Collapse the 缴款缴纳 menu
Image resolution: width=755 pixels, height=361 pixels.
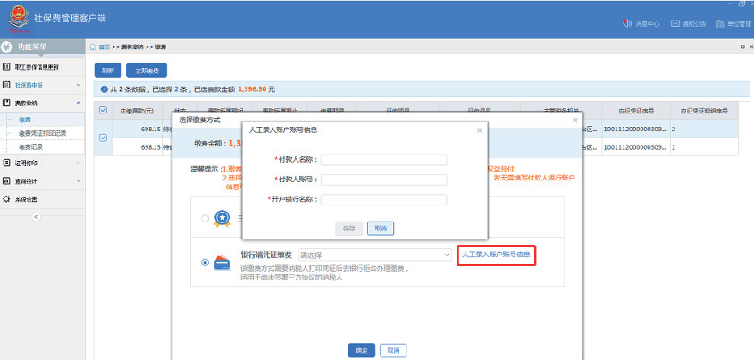point(42,103)
